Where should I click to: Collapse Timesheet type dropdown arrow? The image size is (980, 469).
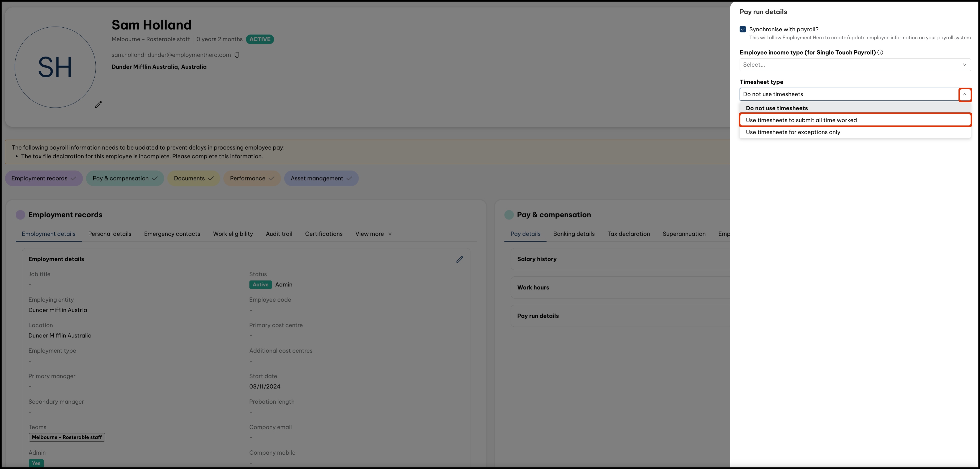click(x=964, y=94)
